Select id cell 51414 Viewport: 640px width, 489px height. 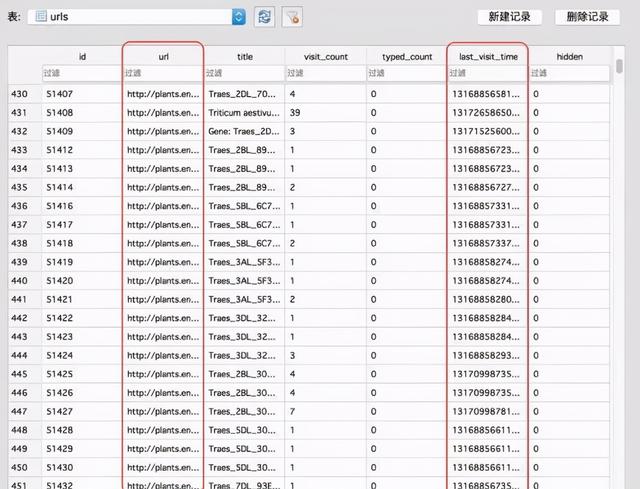tap(82, 187)
